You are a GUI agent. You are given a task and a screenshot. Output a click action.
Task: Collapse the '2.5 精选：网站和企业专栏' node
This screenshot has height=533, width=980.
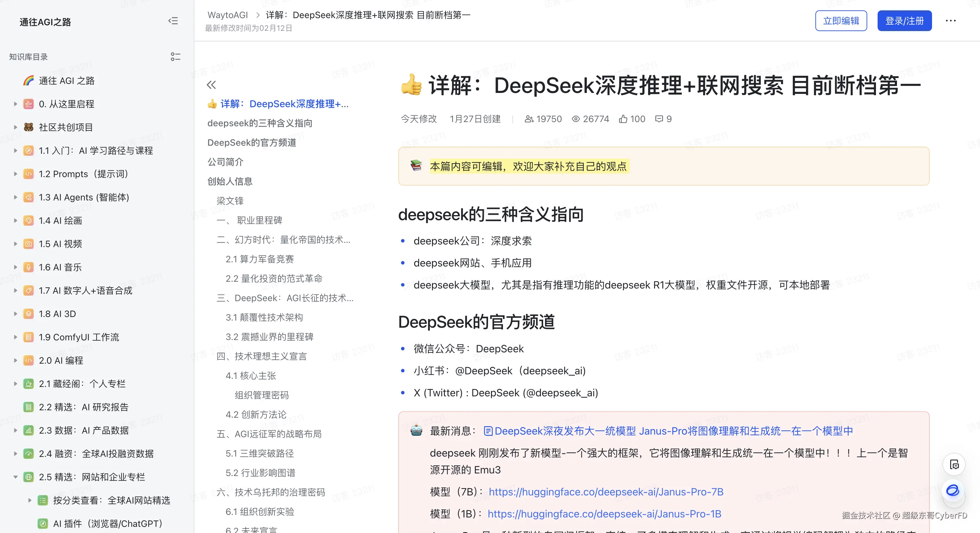(16, 477)
